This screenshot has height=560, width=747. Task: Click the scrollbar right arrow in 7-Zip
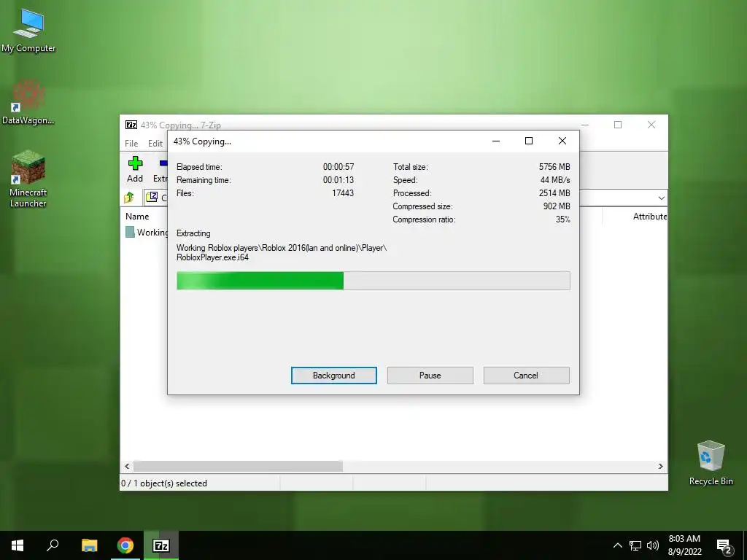(660, 466)
